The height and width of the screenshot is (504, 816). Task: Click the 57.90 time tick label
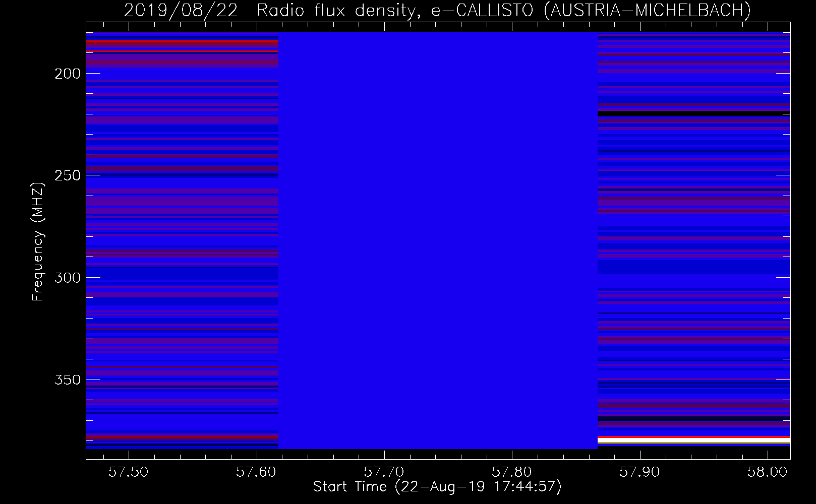click(x=639, y=472)
